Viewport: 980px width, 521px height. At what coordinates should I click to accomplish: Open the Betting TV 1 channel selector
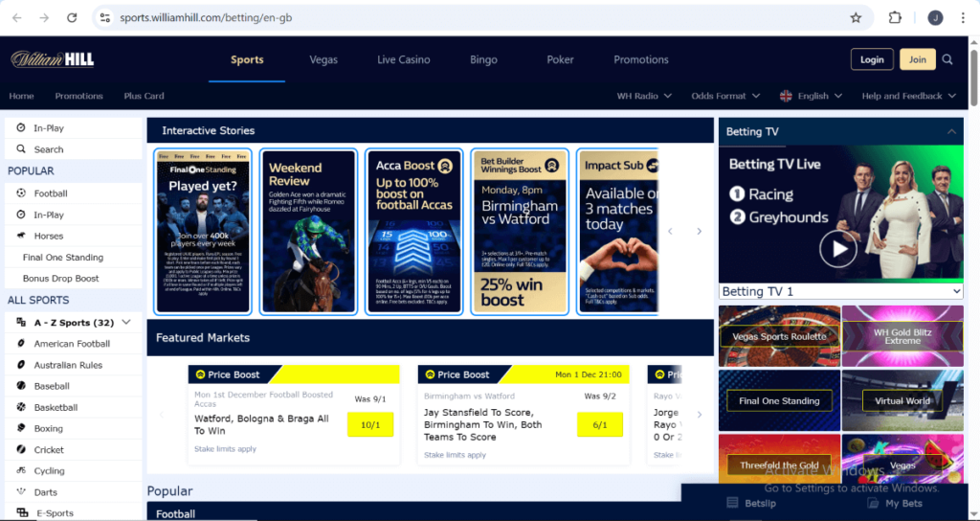click(841, 291)
